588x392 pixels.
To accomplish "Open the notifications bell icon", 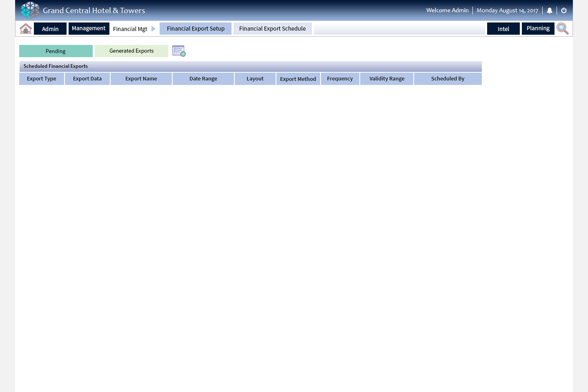I will (x=549, y=10).
